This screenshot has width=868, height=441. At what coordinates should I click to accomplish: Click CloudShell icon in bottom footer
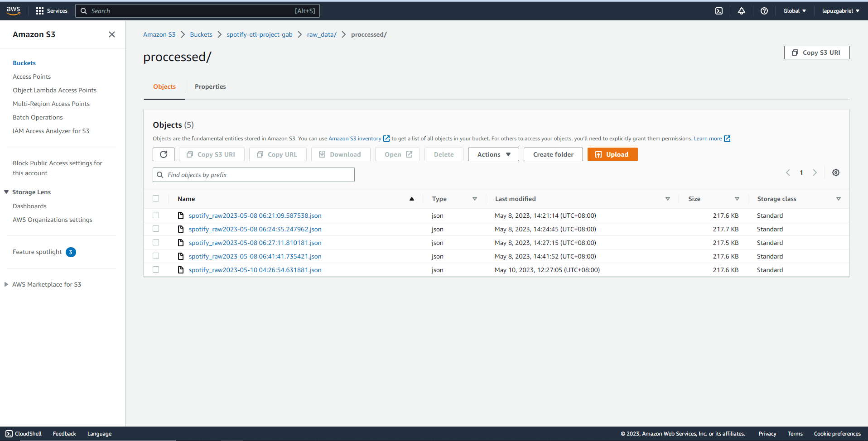click(x=9, y=434)
